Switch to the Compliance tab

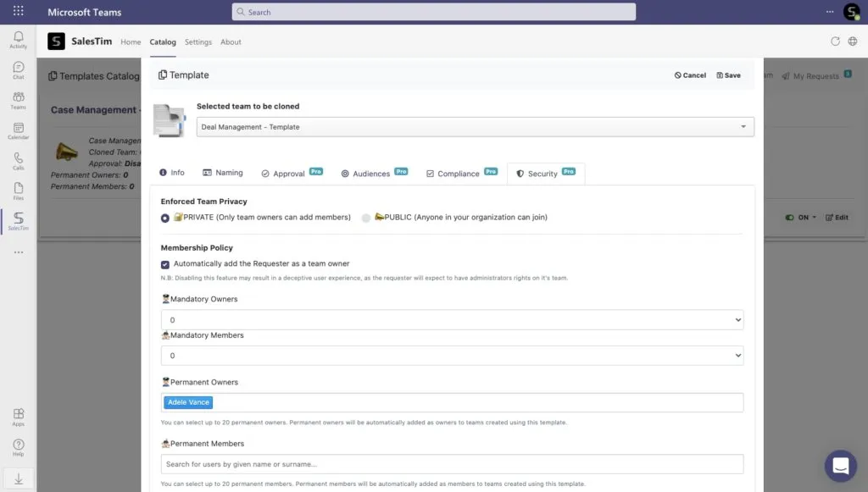click(x=462, y=173)
